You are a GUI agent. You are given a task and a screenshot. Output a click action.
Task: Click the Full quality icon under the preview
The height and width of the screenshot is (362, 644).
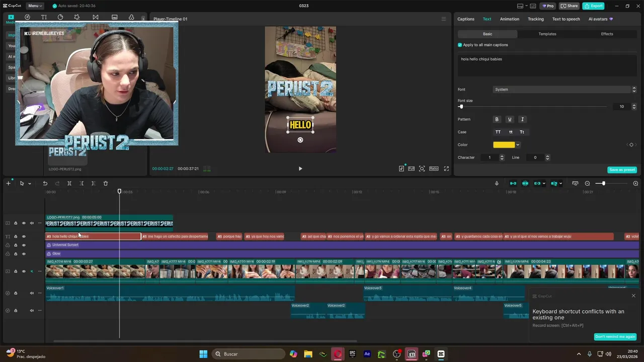[411, 169]
